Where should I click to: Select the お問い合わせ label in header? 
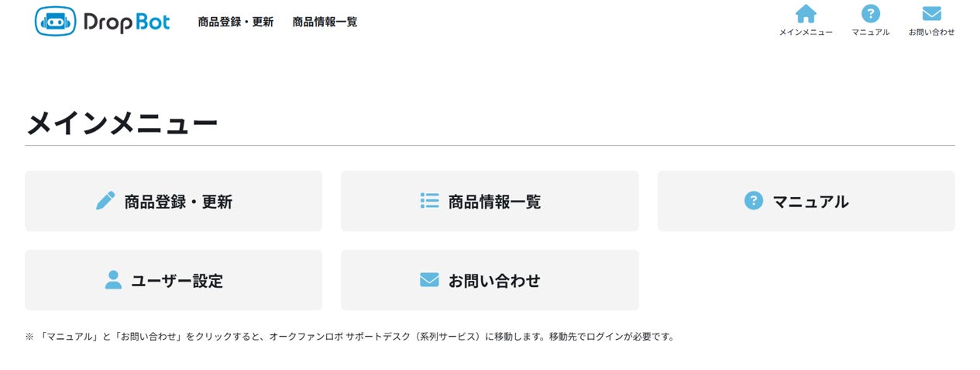[x=932, y=33]
